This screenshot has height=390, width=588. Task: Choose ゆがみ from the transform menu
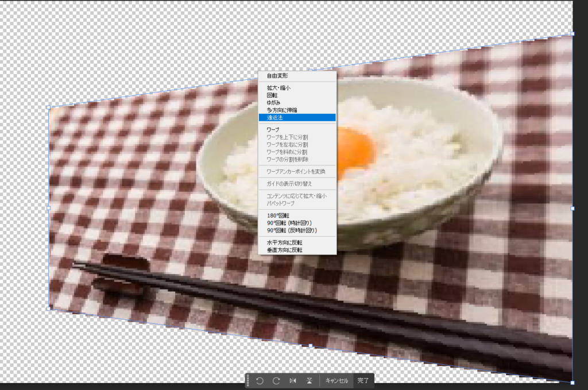point(274,103)
